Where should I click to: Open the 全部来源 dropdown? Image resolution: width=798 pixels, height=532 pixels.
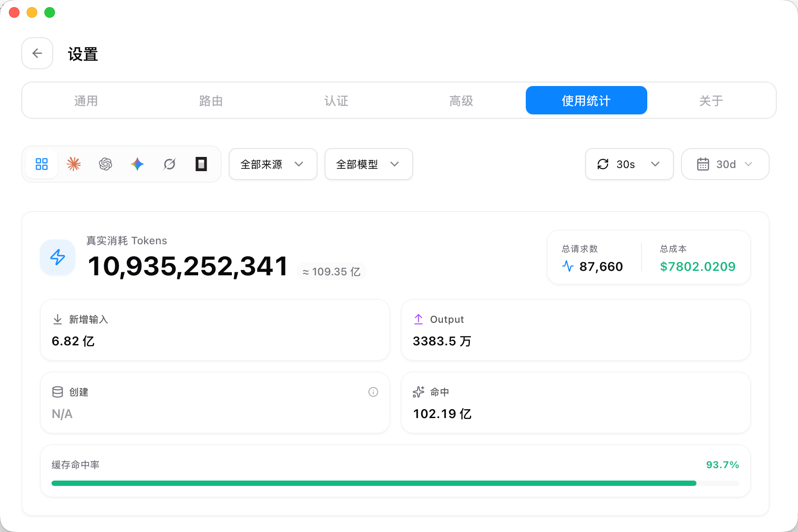(273, 164)
